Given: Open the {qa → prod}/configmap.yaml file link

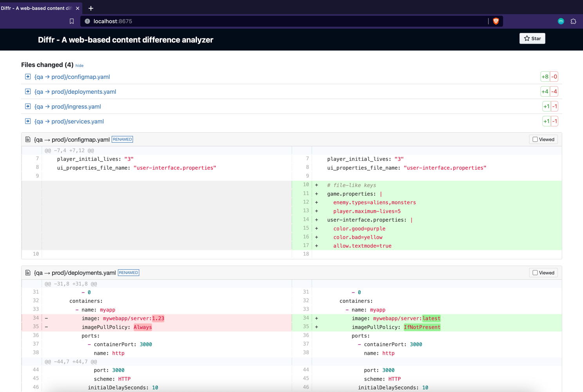Looking at the screenshot, I should click(x=72, y=77).
